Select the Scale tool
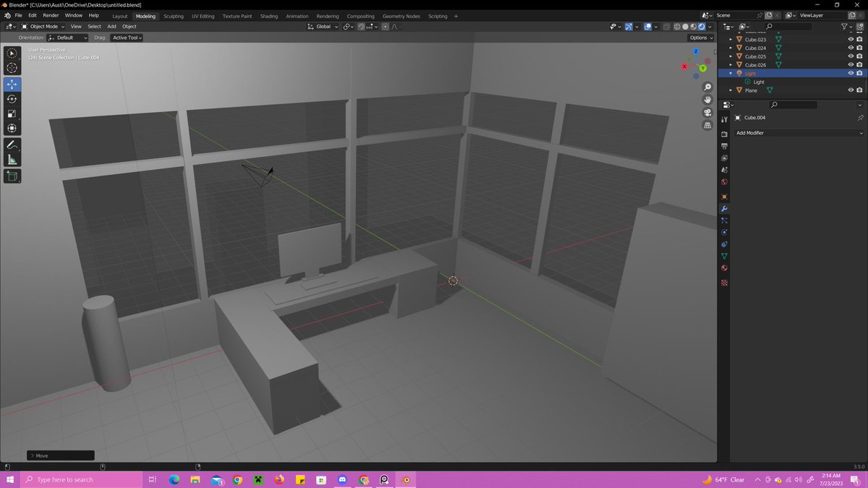The height and width of the screenshot is (488, 868). tap(12, 114)
